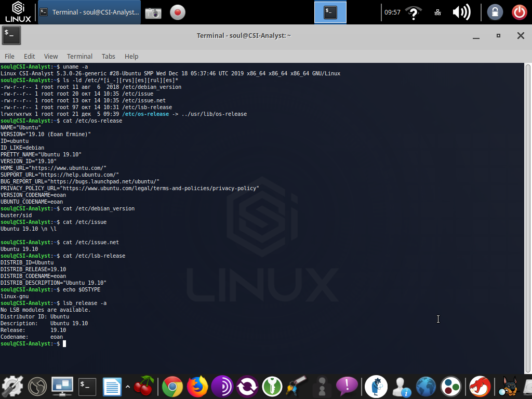This screenshot has height=399, width=532.
Task: Launch the purple Tor Browser icon
Action: (x=222, y=387)
